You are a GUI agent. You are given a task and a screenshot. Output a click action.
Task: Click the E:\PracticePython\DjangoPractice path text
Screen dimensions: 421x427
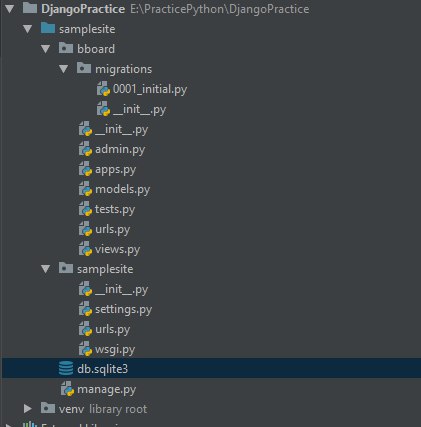pos(220,9)
